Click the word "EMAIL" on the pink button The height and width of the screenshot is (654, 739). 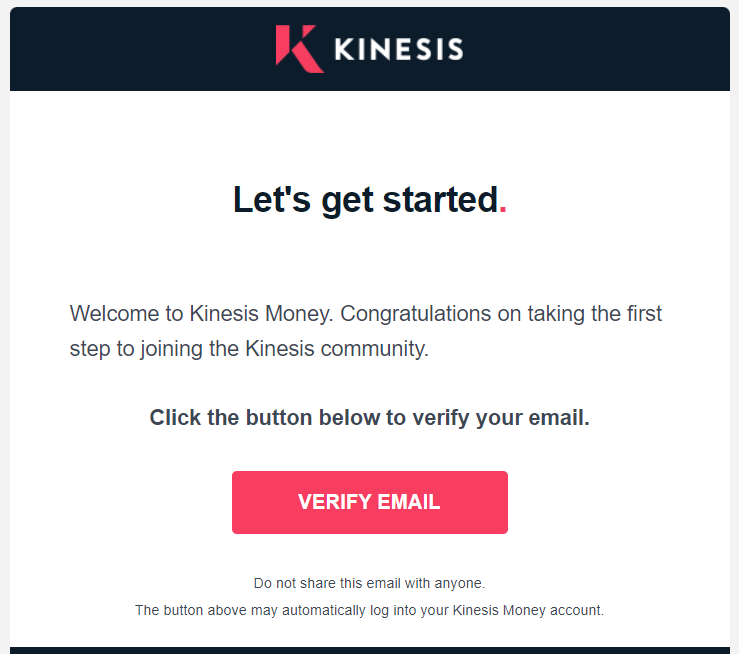click(x=409, y=502)
